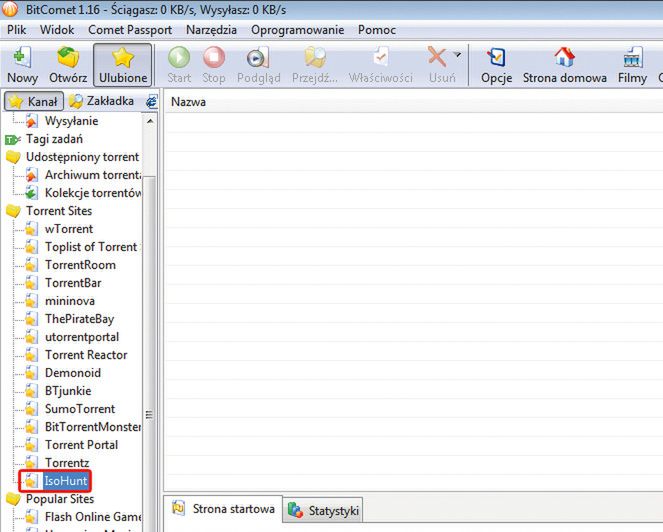Viewport: 663px width, 532px height.
Task: Open the Torrentz entry
Action: click(67, 463)
